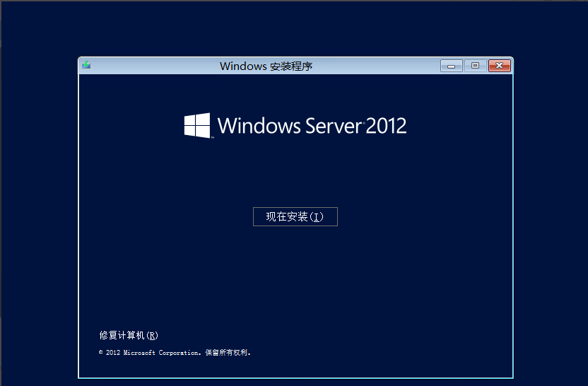Click the setup icon in the title bar
This screenshot has height=386, width=588.
pyautogui.click(x=87, y=65)
